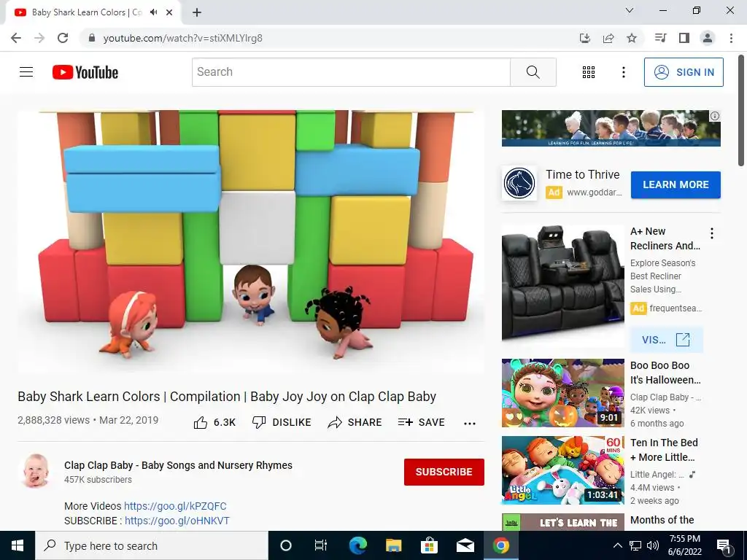Open options menu for recliners ad
747x560 pixels.
coord(712,233)
